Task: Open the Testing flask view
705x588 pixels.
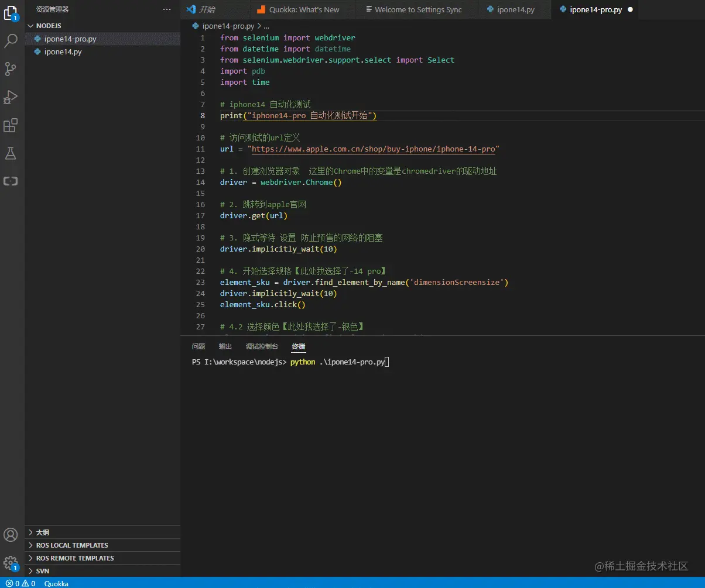Action: (x=11, y=153)
